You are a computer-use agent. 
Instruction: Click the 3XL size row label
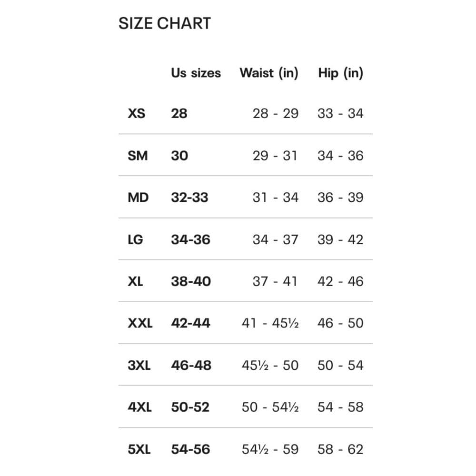(139, 365)
